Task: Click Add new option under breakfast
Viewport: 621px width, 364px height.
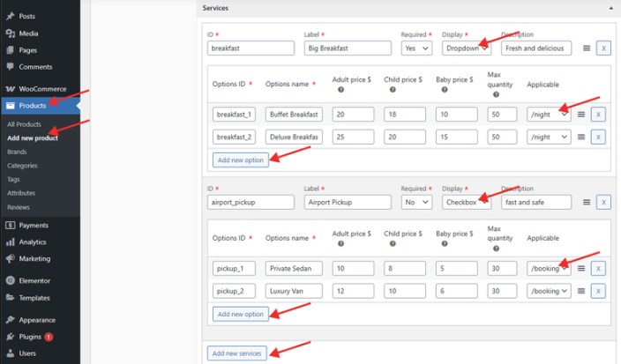Action: pyautogui.click(x=241, y=160)
